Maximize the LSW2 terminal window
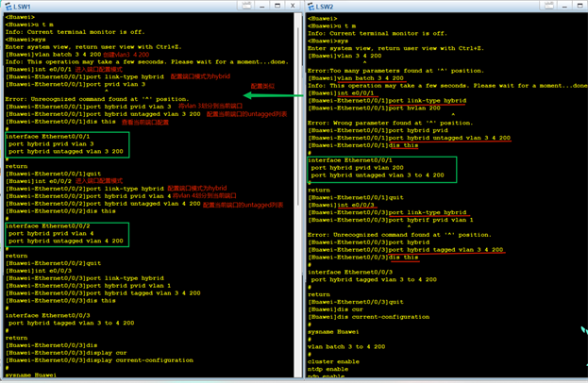This screenshot has width=588, height=383. pyautogui.click(x=578, y=5)
